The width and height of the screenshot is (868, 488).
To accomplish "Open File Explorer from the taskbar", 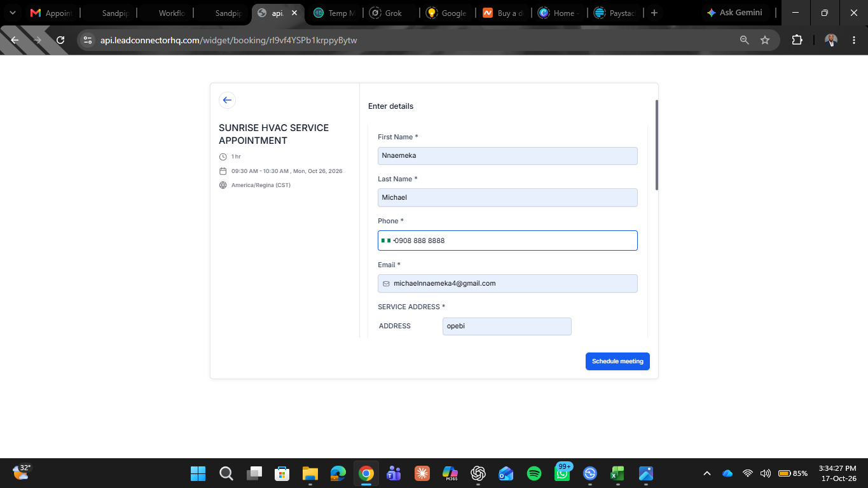I will 310,473.
